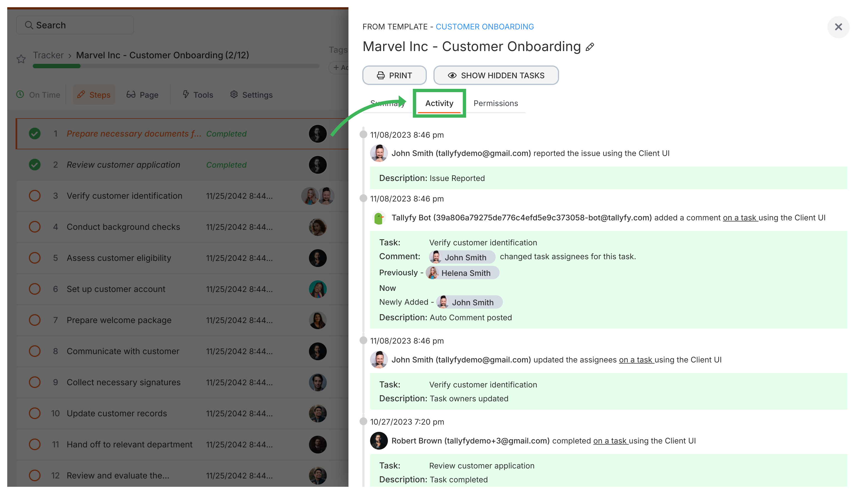Image resolution: width=868 pixels, height=494 pixels.
Task: Close the activity panel with the X button
Action: (x=839, y=27)
